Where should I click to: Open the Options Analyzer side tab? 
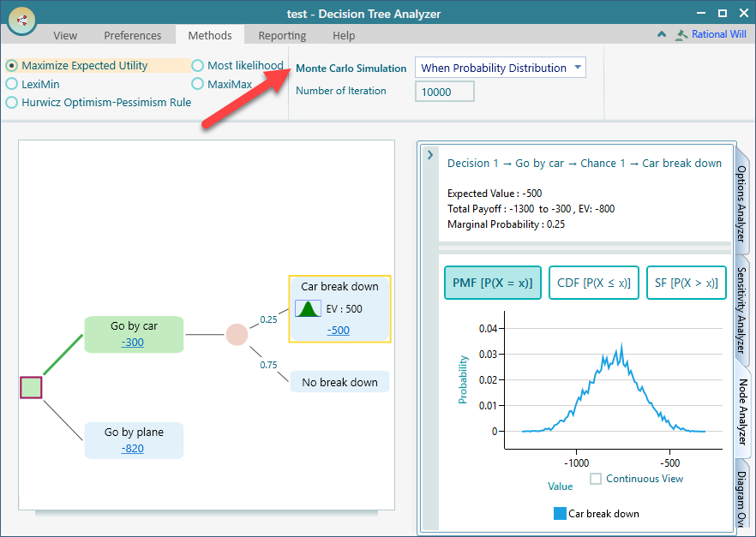741,204
